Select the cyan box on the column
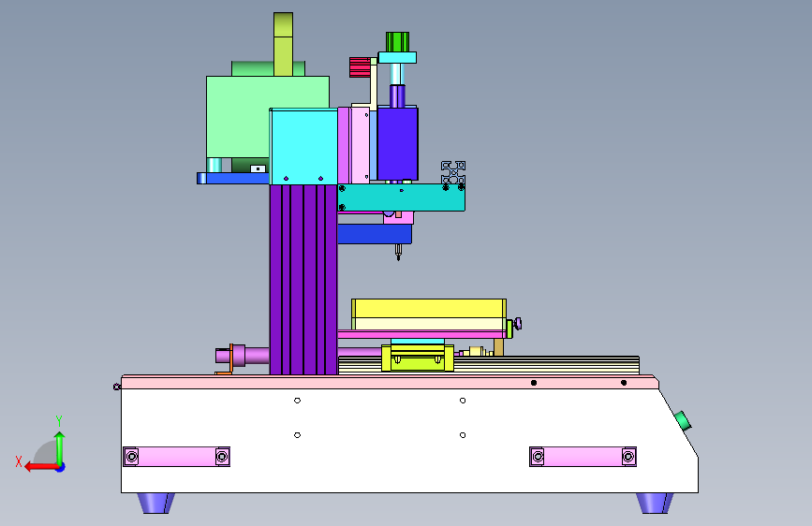This screenshot has width=812, height=526. tap(304, 147)
